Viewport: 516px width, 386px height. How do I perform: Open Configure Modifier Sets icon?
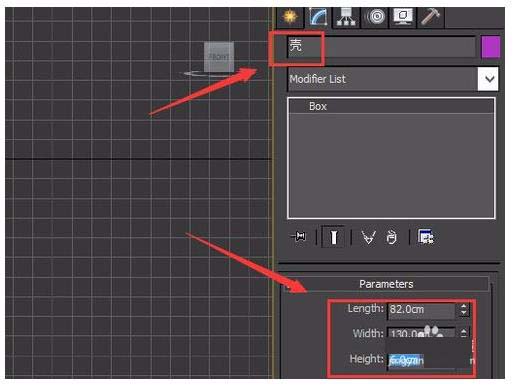(x=426, y=237)
